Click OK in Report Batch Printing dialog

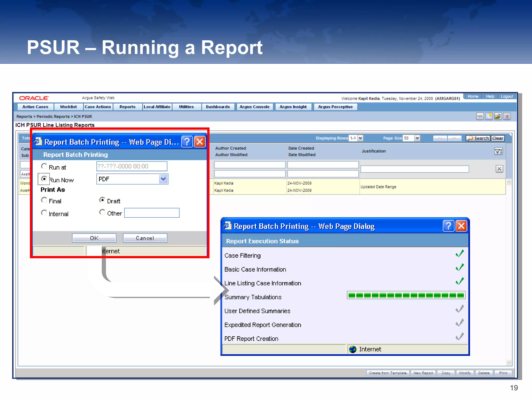[94, 238]
